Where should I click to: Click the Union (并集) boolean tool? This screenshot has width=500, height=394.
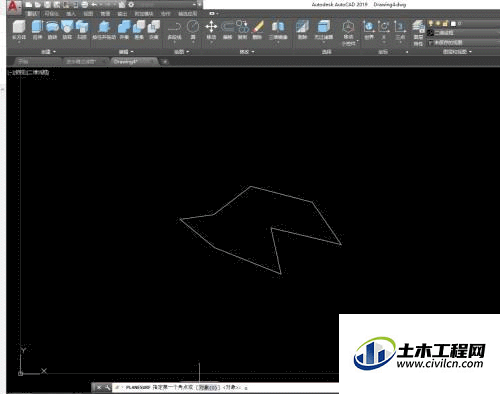click(x=124, y=30)
